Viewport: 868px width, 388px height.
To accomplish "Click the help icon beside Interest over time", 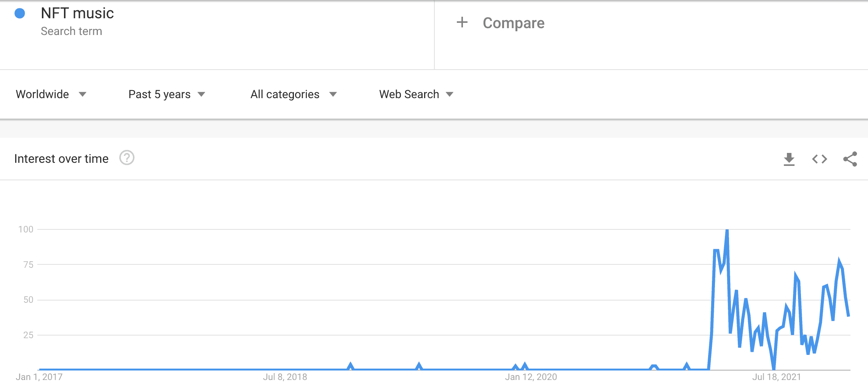I will pyautogui.click(x=127, y=158).
